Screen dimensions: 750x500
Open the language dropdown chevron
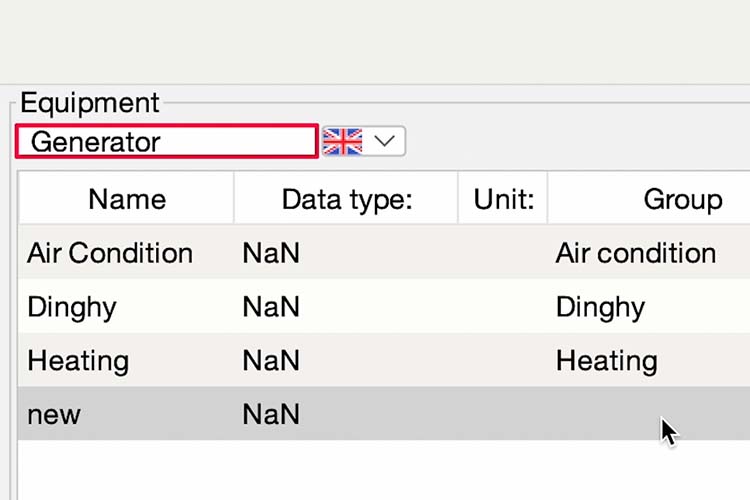tap(386, 142)
